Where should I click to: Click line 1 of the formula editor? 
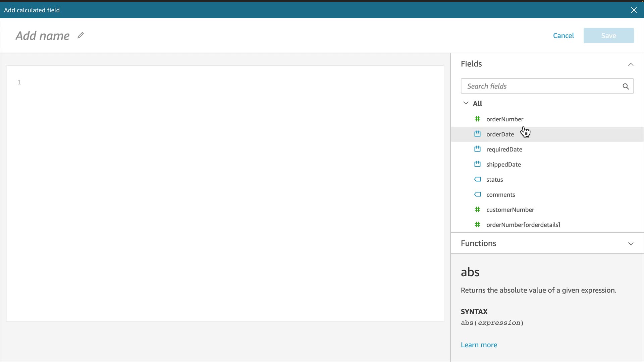pyautogui.click(x=201, y=82)
